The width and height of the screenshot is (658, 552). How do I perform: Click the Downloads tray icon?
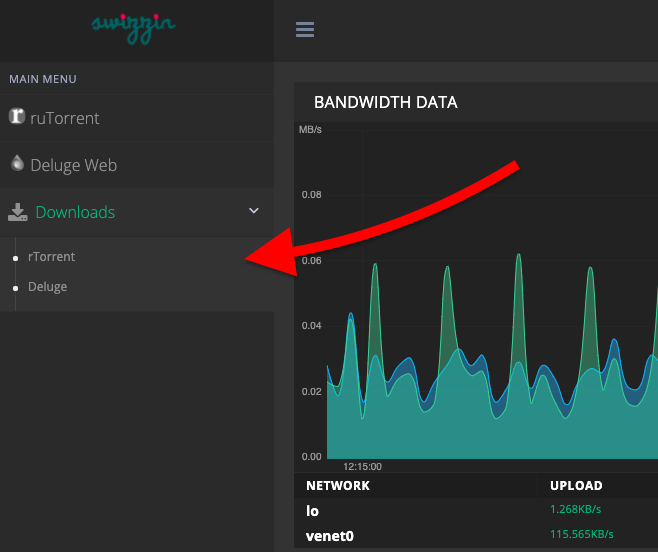click(x=18, y=212)
